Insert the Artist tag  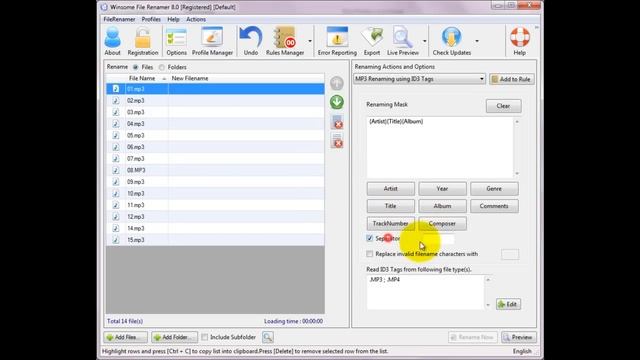tap(391, 189)
